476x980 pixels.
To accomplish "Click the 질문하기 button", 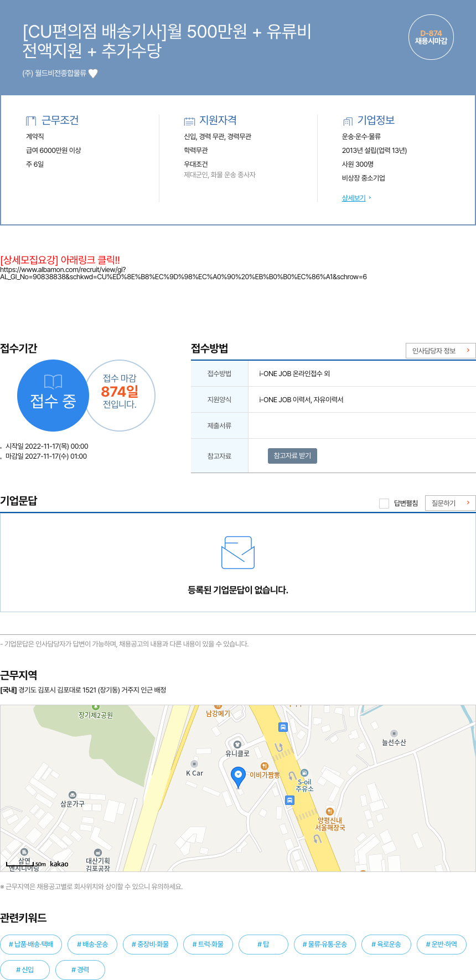I will pyautogui.click(x=451, y=503).
